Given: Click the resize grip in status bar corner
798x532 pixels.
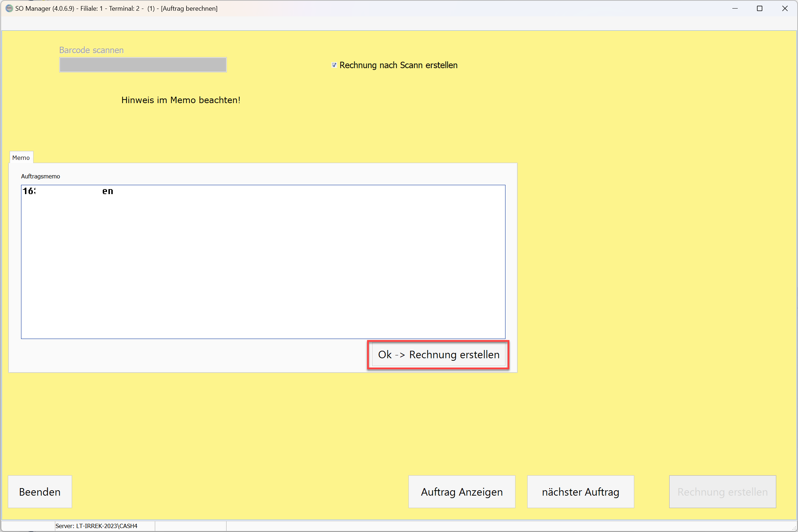Looking at the screenshot, I should pyautogui.click(x=794, y=528).
